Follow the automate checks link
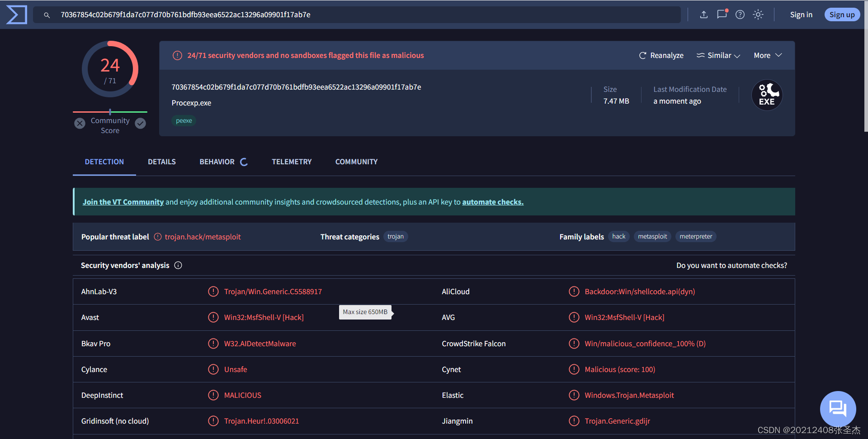 493,202
